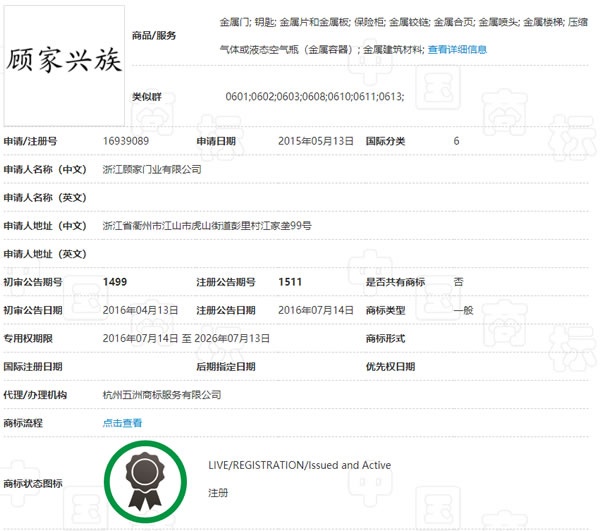Screen dimensions: 600x531
Task: Select registration announcement issue 1511
Action: (x=290, y=282)
